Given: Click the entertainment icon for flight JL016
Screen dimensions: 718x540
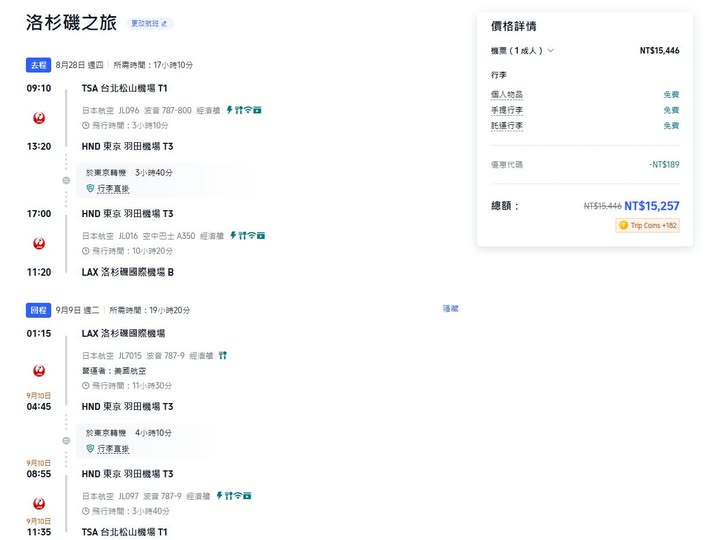Looking at the screenshot, I should point(260,236).
